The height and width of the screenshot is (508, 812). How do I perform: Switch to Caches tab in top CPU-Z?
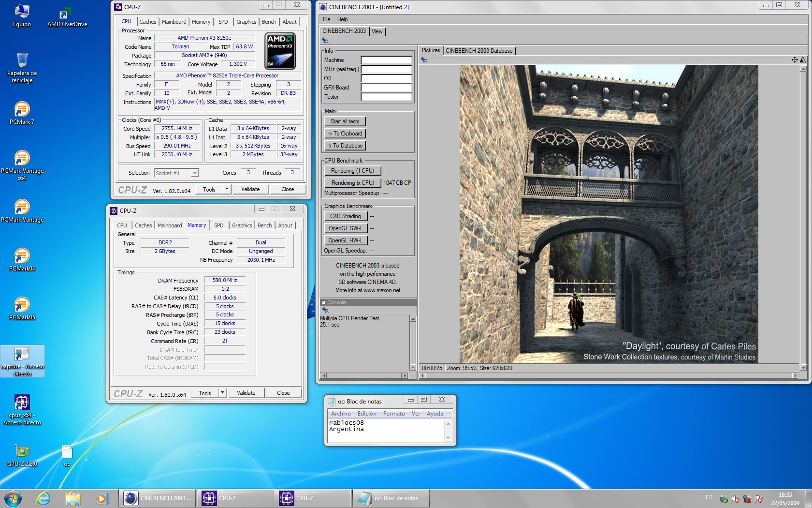pos(147,22)
